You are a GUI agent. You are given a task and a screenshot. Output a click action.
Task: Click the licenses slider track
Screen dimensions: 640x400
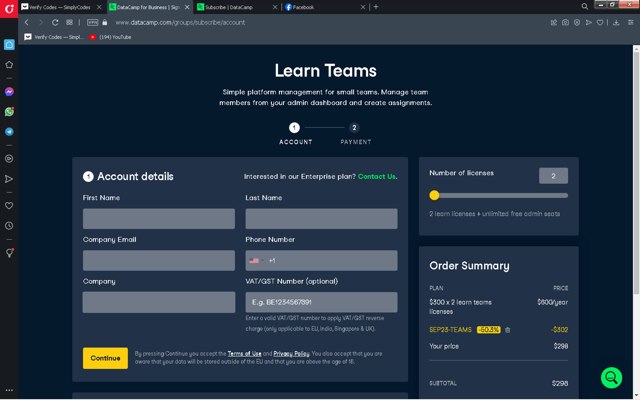point(499,196)
